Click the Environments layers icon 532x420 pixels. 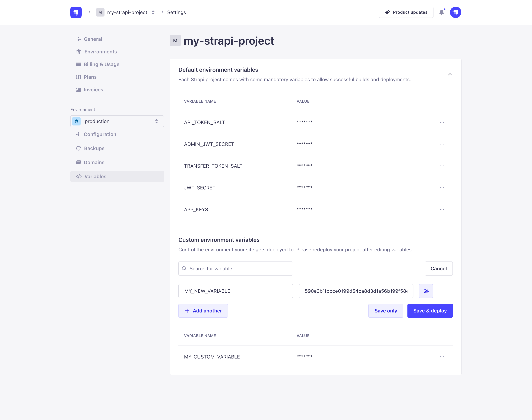tap(78, 52)
